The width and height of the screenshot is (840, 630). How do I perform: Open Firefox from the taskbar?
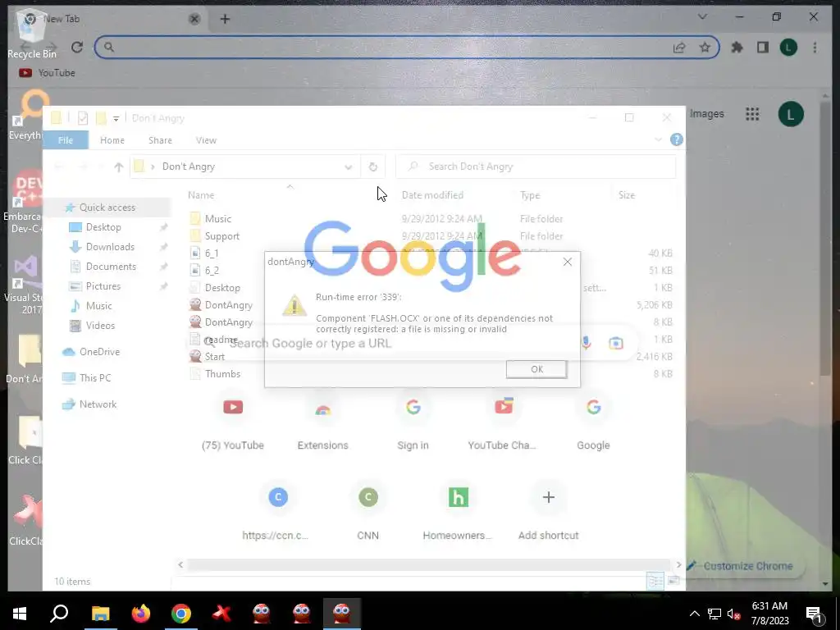[x=141, y=614]
